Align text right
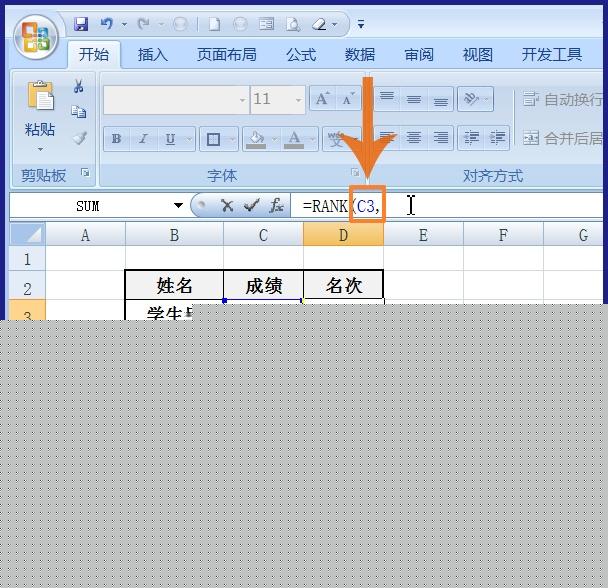 tap(440, 138)
